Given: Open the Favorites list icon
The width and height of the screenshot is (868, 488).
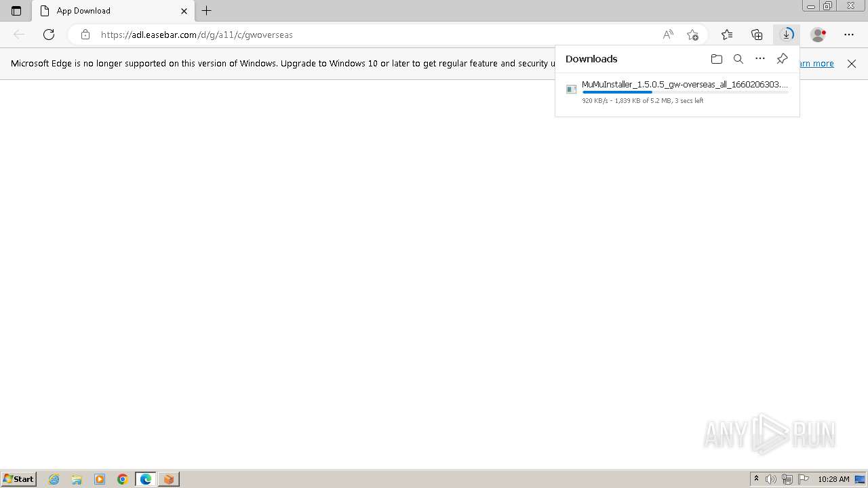Looking at the screenshot, I should 727,35.
